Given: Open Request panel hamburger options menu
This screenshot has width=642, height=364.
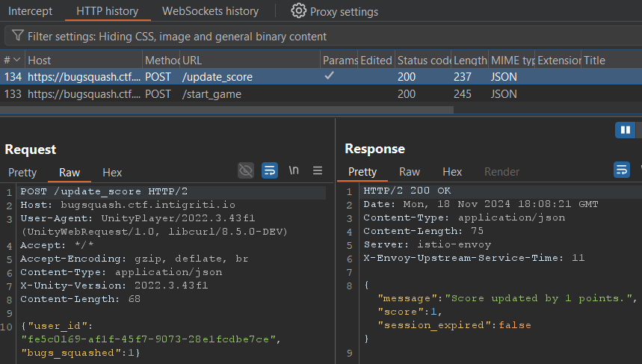Looking at the screenshot, I should 318,171.
